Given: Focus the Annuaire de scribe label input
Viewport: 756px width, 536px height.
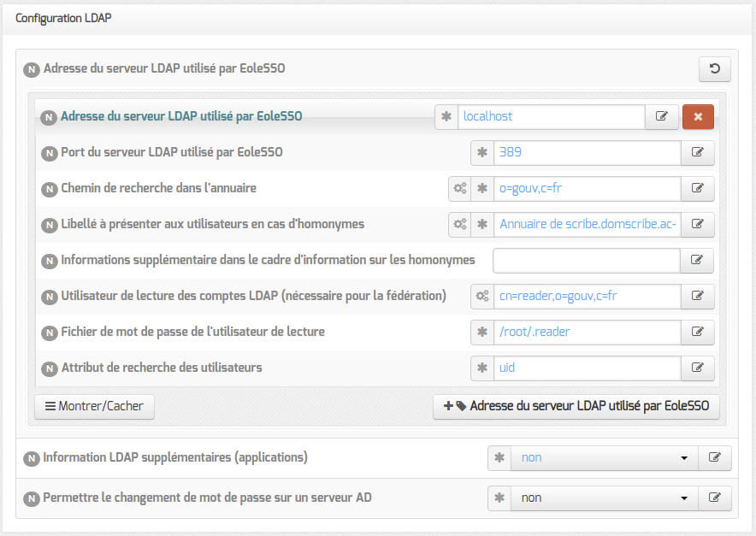Looking at the screenshot, I should (588, 225).
